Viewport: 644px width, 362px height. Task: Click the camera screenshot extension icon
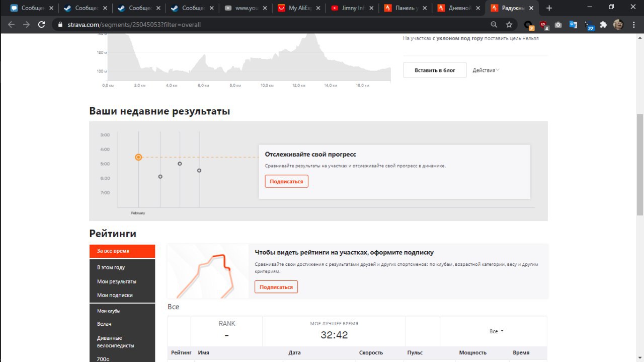[x=558, y=24]
